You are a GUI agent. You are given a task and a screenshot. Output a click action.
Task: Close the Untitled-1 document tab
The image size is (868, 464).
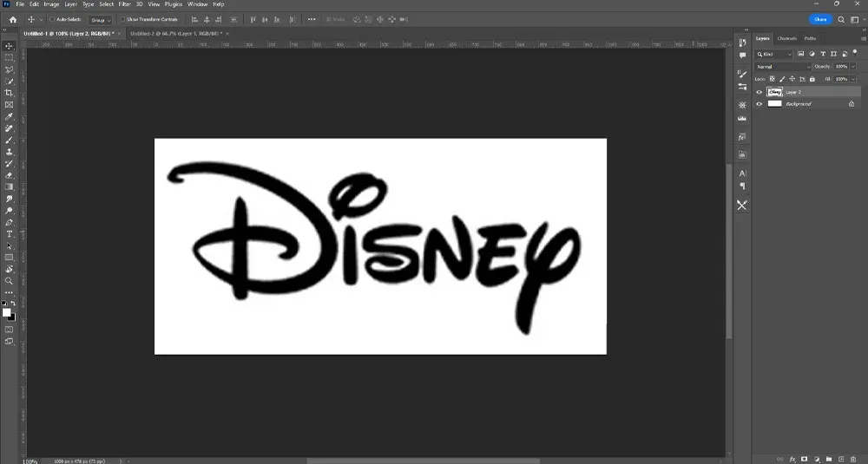(x=119, y=34)
